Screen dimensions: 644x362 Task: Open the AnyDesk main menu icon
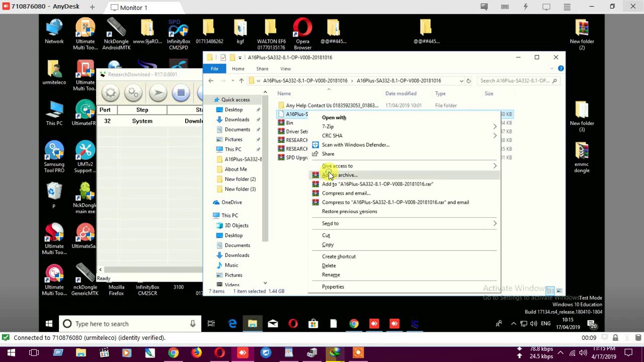coord(567,7)
